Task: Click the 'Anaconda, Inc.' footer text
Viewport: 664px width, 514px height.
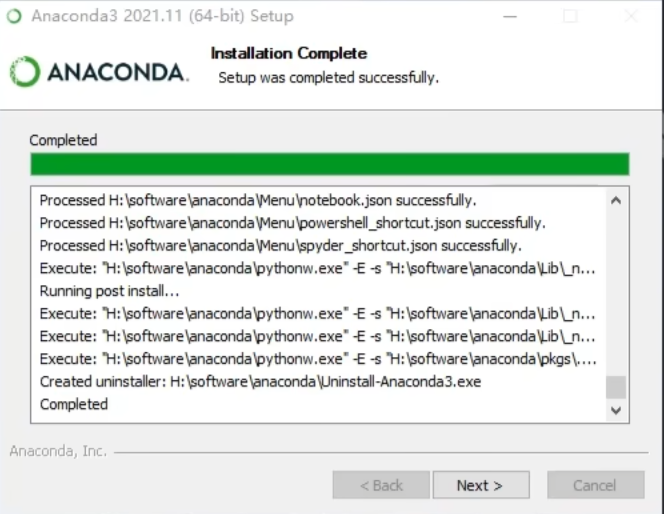Action: [58, 451]
